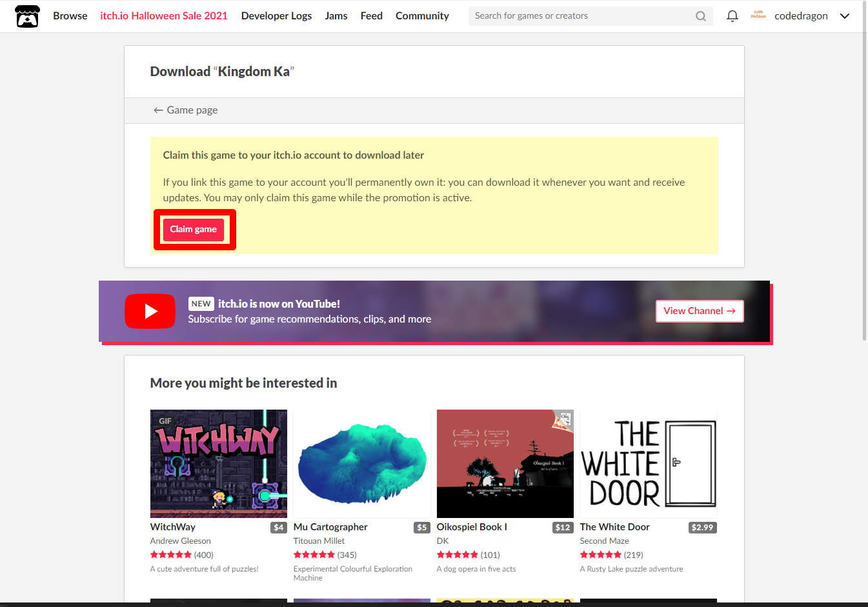Click the codedragon avatar image
The image size is (868, 607).
[758, 15]
